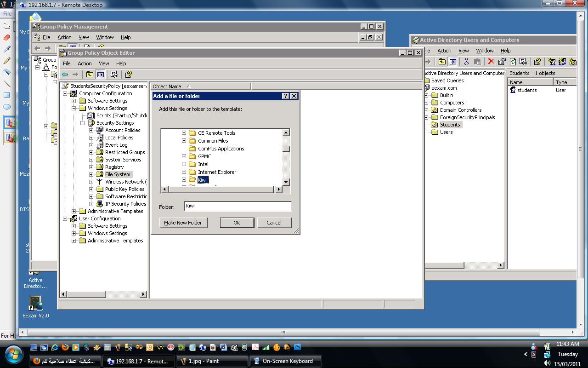The width and height of the screenshot is (588, 368).
Task: Click the Refresh icon in Active Directory toolbar
Action: point(513,62)
